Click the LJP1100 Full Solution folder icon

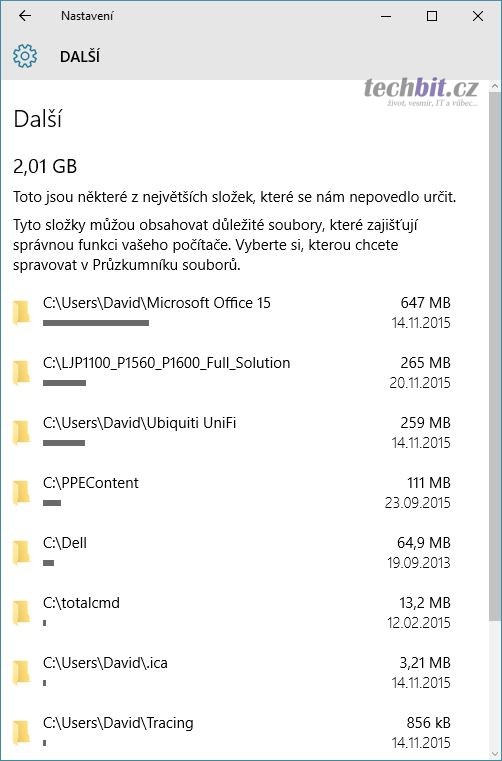21,373
